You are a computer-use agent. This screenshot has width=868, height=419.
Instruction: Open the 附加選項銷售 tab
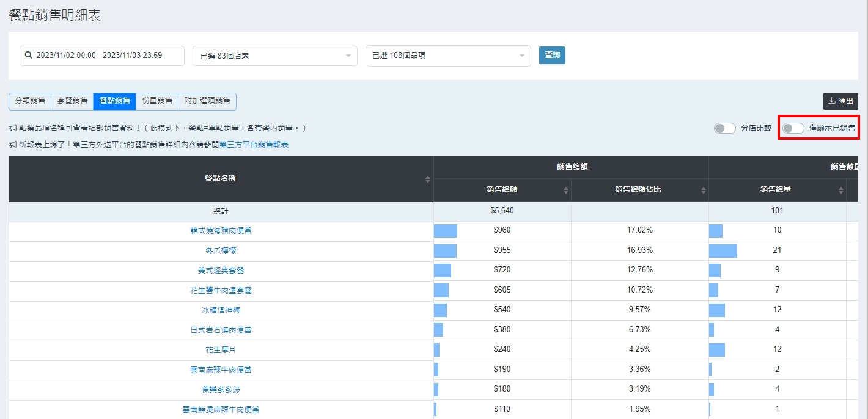click(207, 101)
